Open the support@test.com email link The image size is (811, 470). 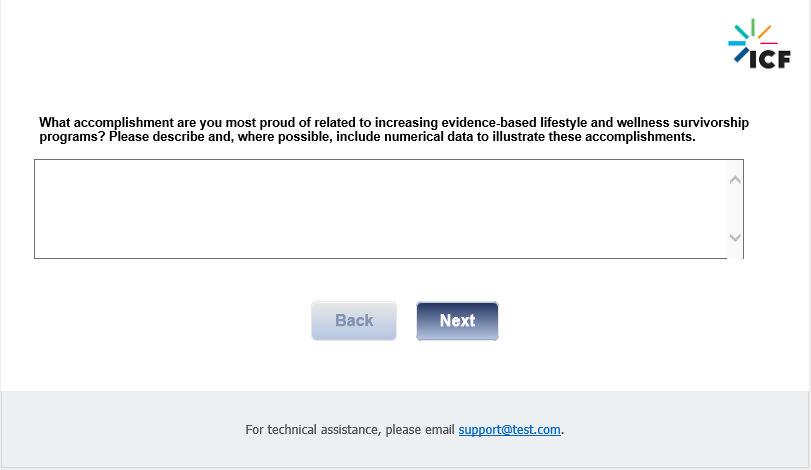click(x=509, y=430)
